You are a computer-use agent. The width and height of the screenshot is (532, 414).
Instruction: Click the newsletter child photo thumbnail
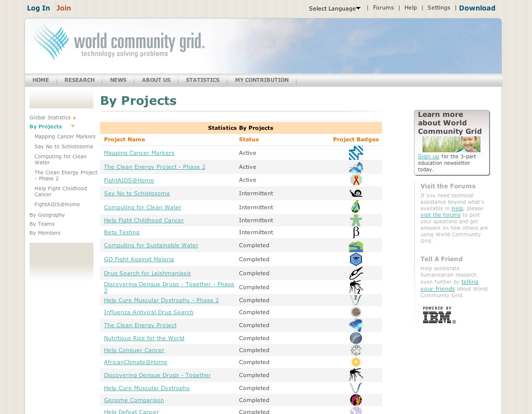click(x=451, y=144)
